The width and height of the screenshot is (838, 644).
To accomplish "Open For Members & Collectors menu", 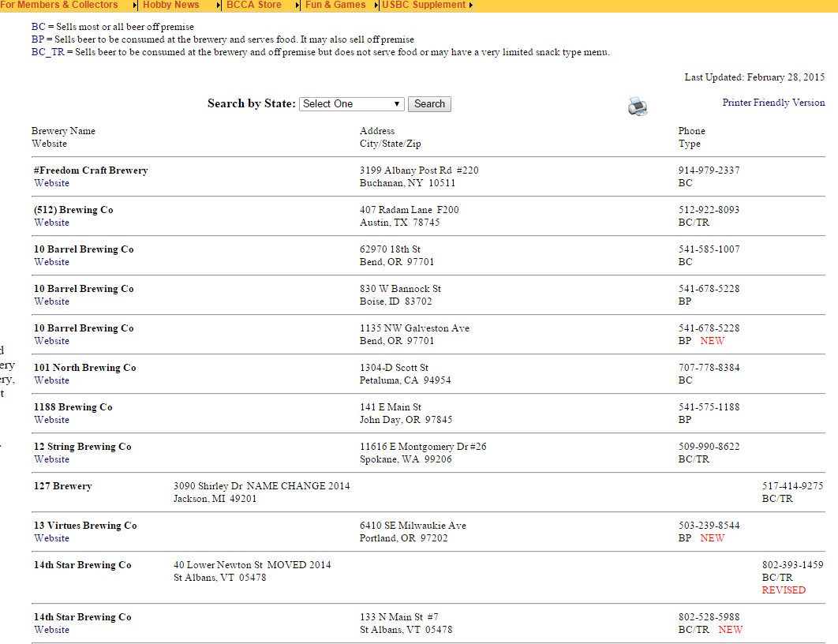I will 59,5.
